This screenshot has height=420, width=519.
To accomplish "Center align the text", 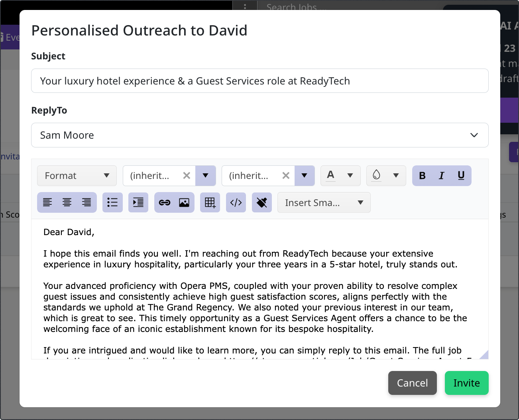I will (67, 202).
